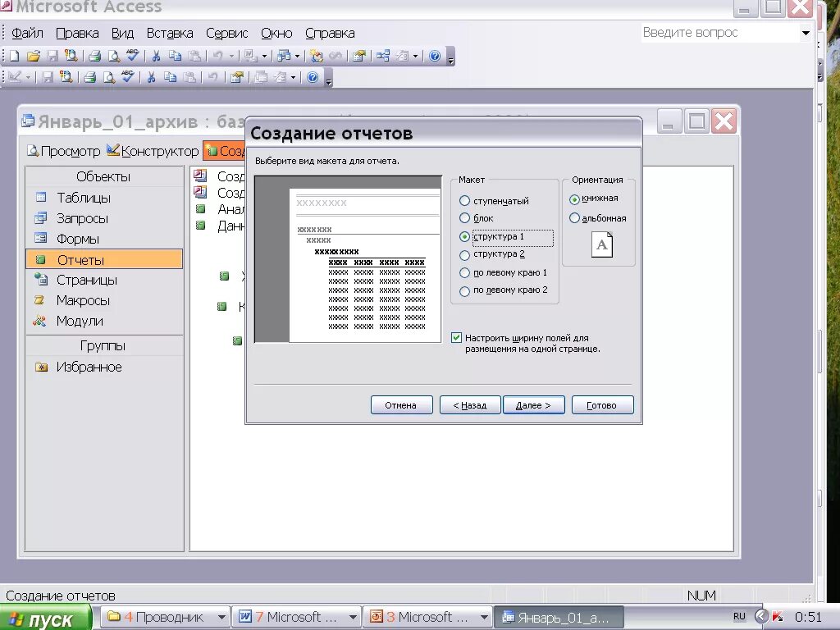The height and width of the screenshot is (630, 840).
Task: Expand New Object dropdown arrow in upper toolbar
Action: point(415,56)
